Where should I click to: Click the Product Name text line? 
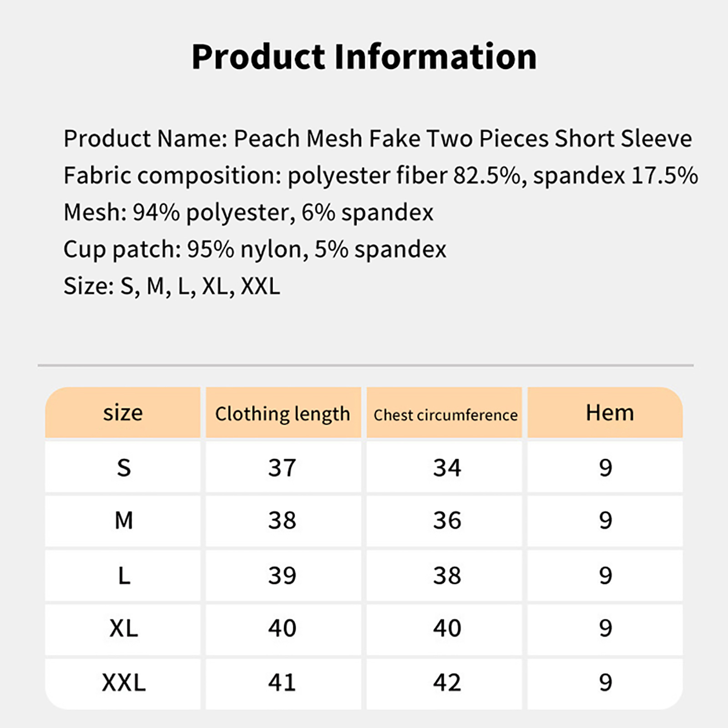(377, 138)
